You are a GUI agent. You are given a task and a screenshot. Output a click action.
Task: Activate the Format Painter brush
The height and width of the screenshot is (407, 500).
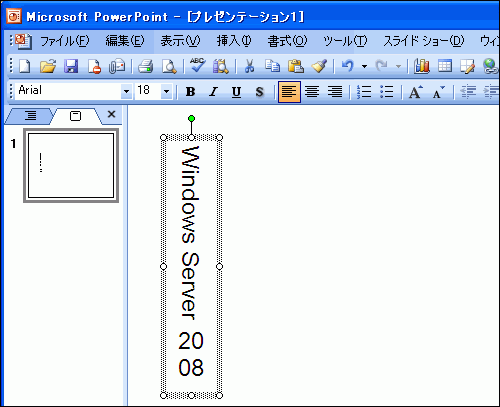pyautogui.click(x=319, y=66)
